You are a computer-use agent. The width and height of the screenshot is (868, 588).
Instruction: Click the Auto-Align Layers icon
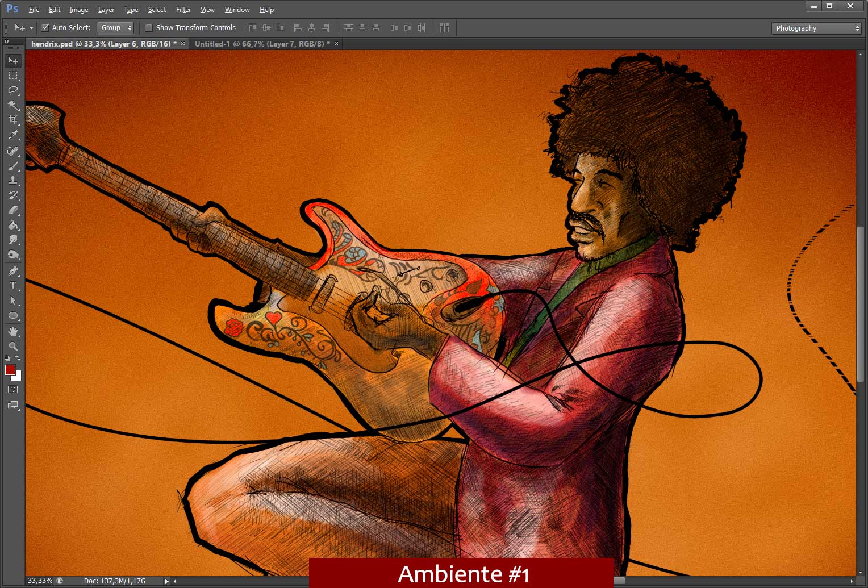(444, 28)
